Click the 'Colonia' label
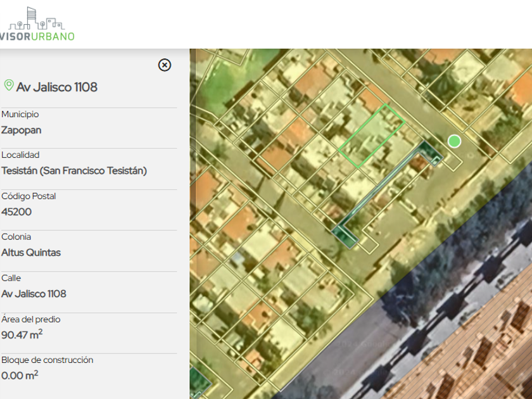This screenshot has height=399, width=532. click(x=16, y=236)
